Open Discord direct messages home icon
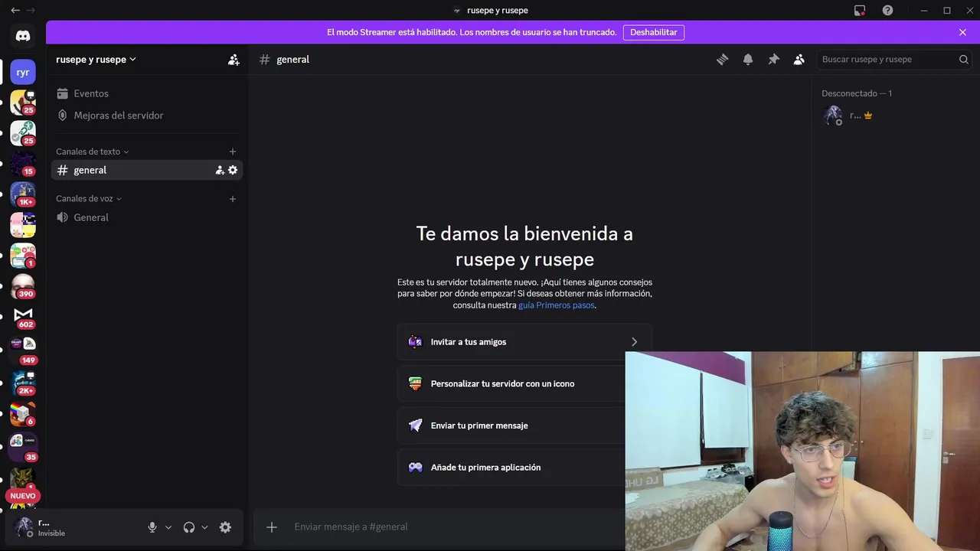 click(x=23, y=36)
